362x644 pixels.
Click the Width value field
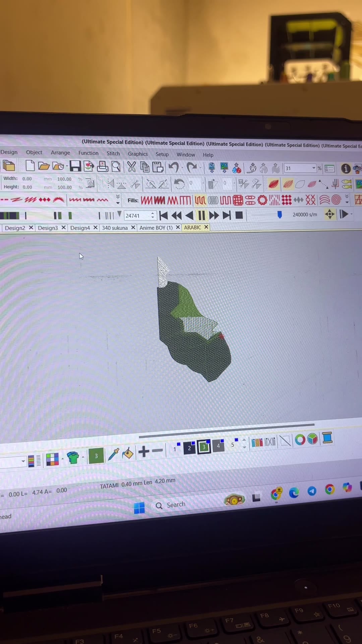coord(27,179)
